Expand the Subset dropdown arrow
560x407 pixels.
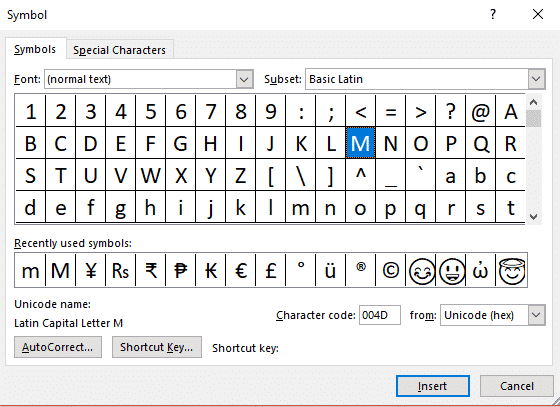tap(536, 79)
